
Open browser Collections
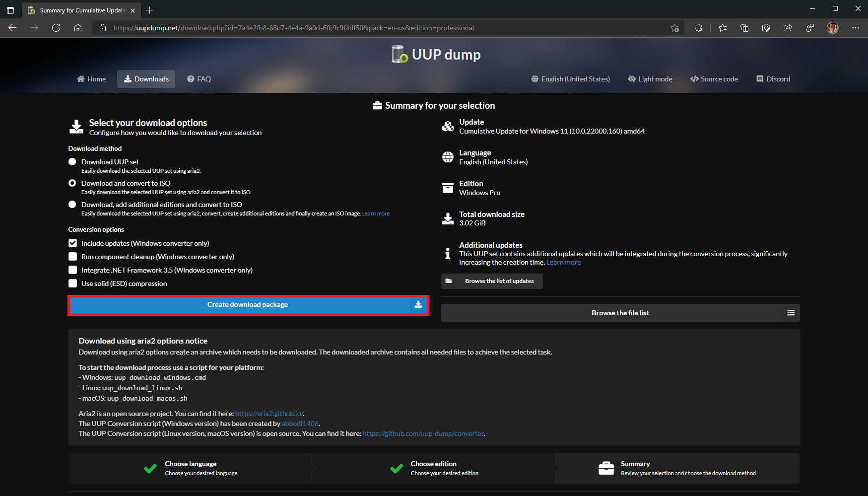744,28
